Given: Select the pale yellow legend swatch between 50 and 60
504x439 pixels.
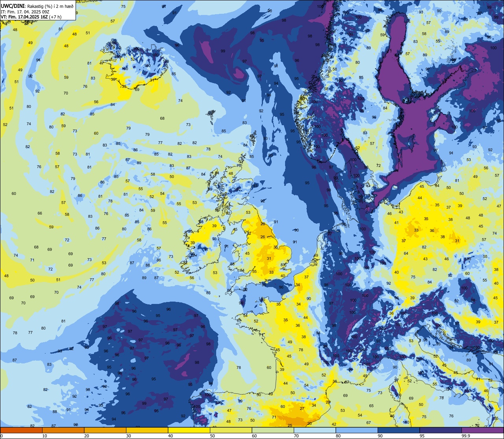Looking at the screenshot, I should tap(231, 430).
